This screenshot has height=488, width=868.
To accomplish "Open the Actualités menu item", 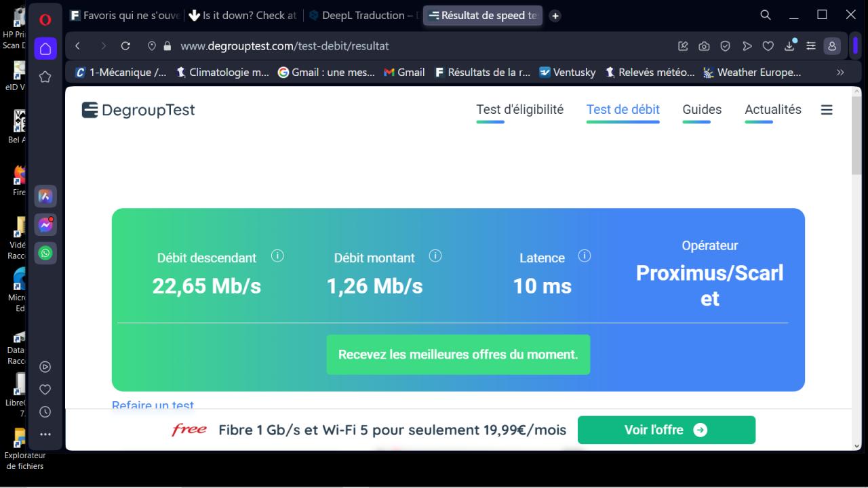I will pos(773,110).
